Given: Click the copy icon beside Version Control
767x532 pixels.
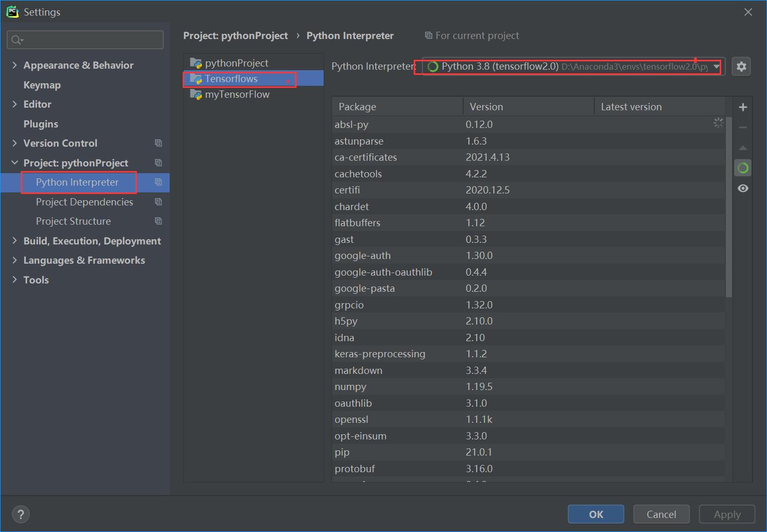Looking at the screenshot, I should click(159, 143).
